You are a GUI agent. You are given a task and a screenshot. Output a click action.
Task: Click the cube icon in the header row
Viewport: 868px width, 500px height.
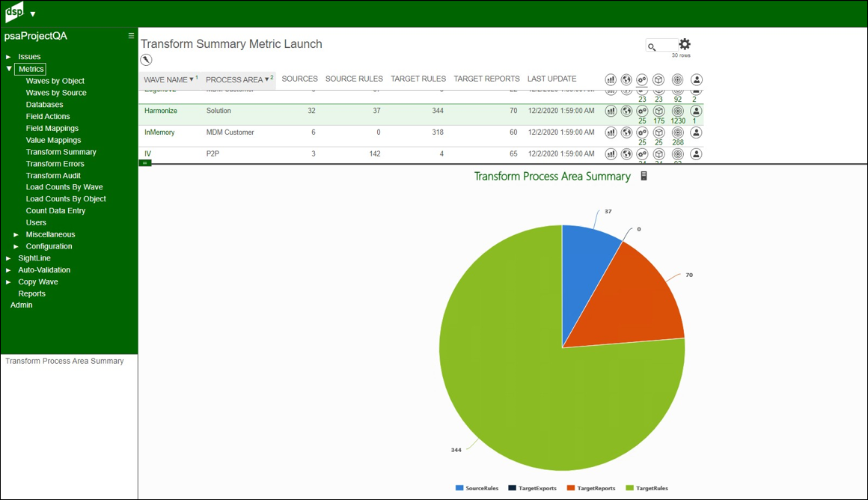click(x=658, y=80)
